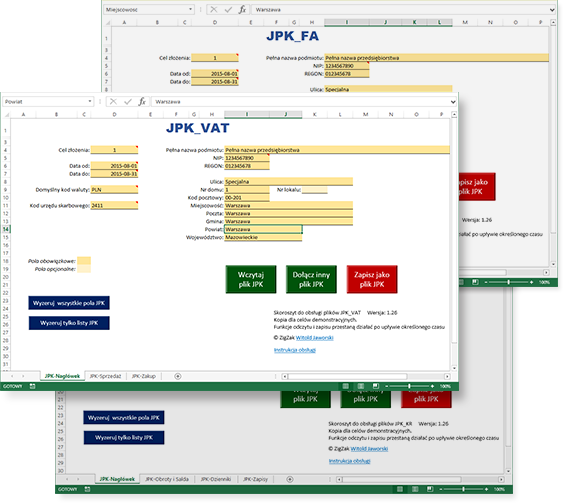The height and width of the screenshot is (503, 563).
Task: Click the green Wczytaj plik JPK button
Action: coord(251,279)
